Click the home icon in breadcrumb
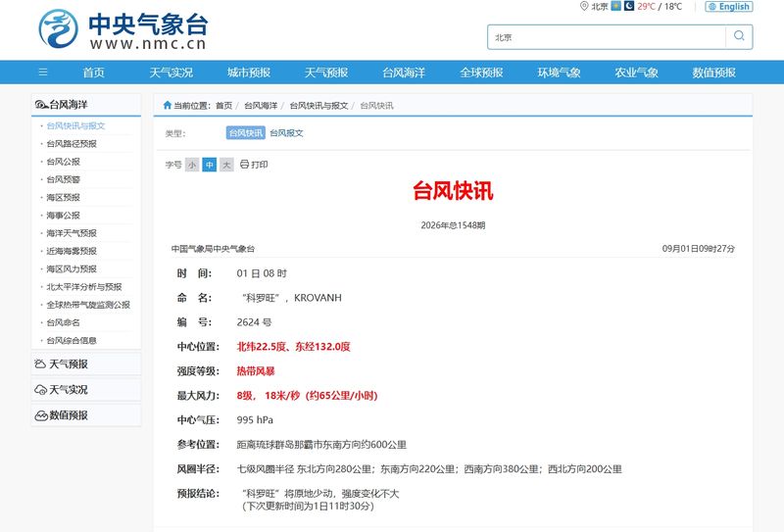The width and height of the screenshot is (784, 532). pyautogui.click(x=168, y=105)
